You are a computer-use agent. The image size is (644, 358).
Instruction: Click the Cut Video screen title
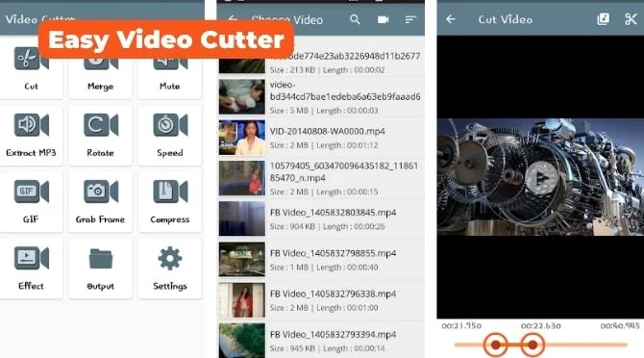(x=506, y=19)
